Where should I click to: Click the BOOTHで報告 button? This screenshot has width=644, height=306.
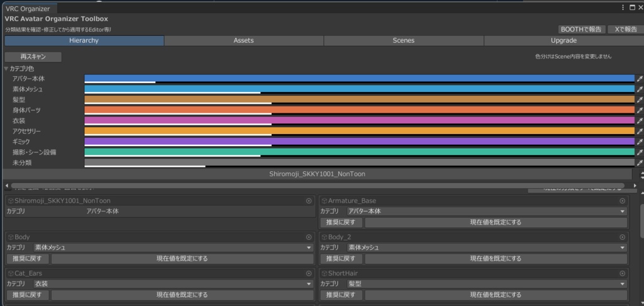(x=582, y=29)
